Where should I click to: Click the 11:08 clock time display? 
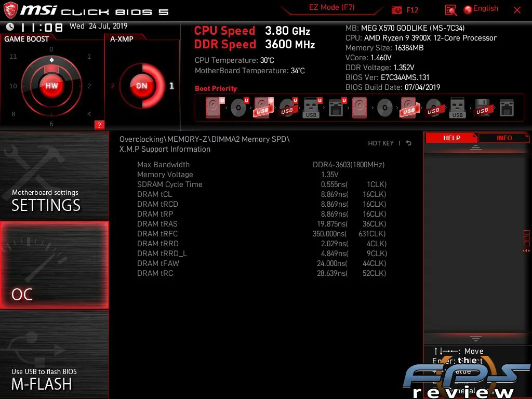[x=42, y=27]
